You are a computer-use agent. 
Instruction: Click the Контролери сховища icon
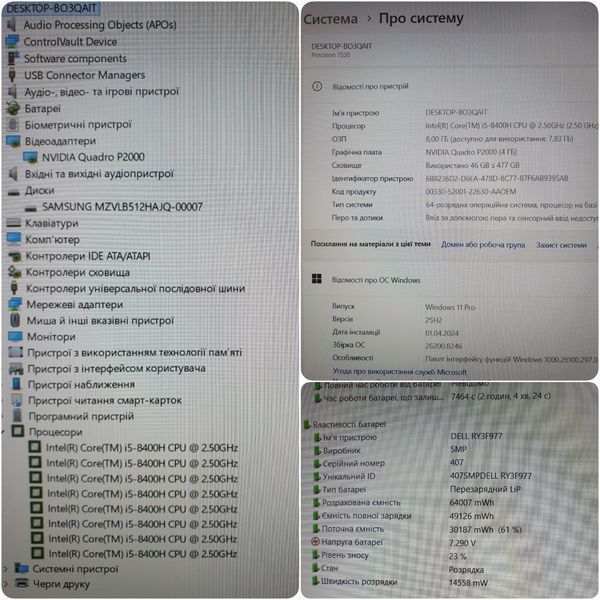(x=15, y=272)
